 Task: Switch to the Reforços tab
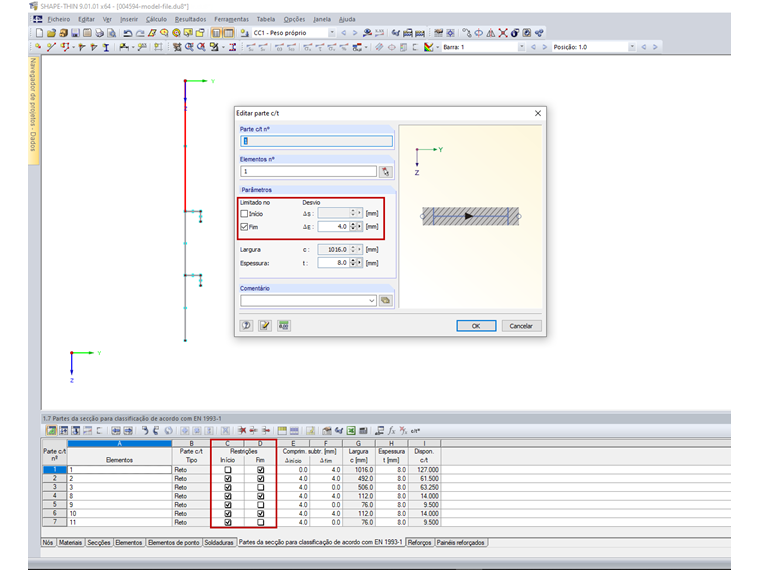coord(419,542)
